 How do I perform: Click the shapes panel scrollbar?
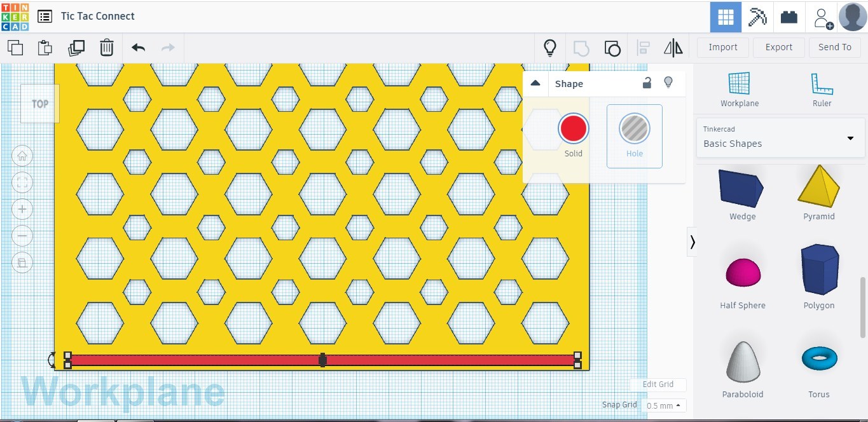pos(863,306)
